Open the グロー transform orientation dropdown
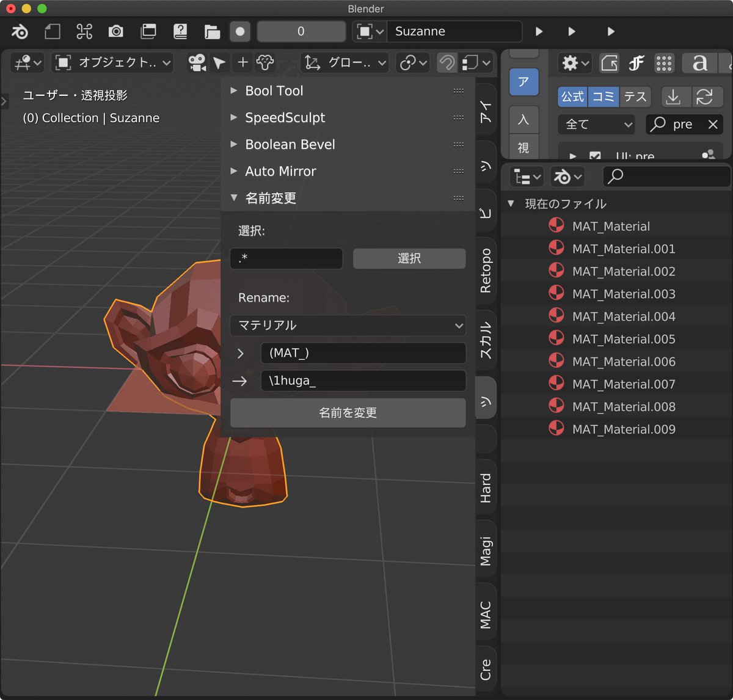This screenshot has height=700, width=733. click(x=345, y=62)
